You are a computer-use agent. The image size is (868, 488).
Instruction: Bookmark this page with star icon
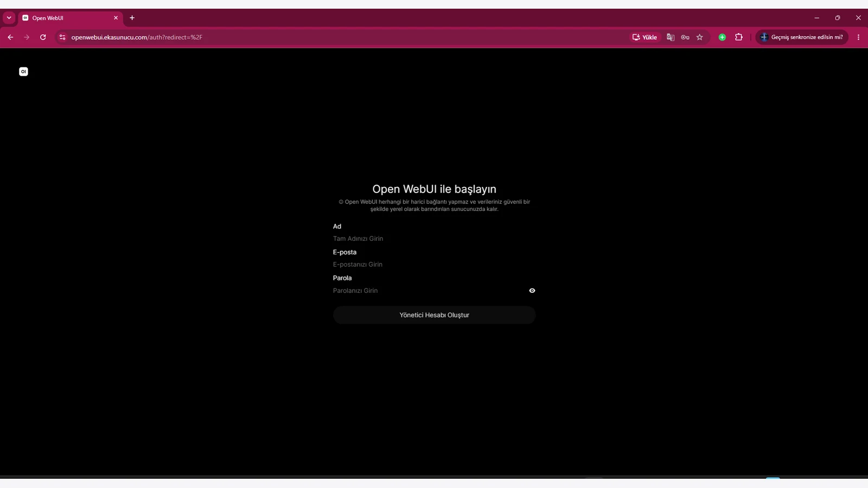click(700, 37)
